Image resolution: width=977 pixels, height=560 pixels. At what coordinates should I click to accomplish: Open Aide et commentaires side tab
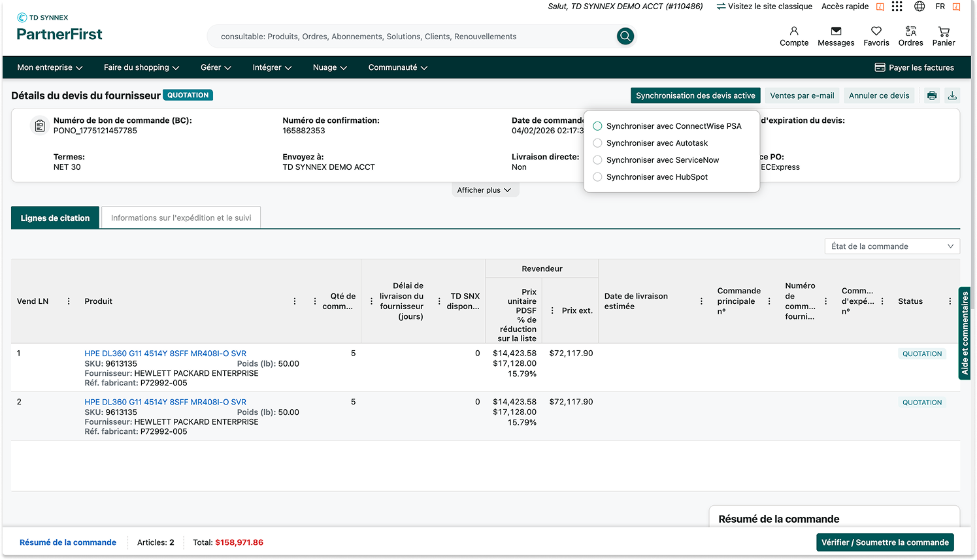pos(965,333)
